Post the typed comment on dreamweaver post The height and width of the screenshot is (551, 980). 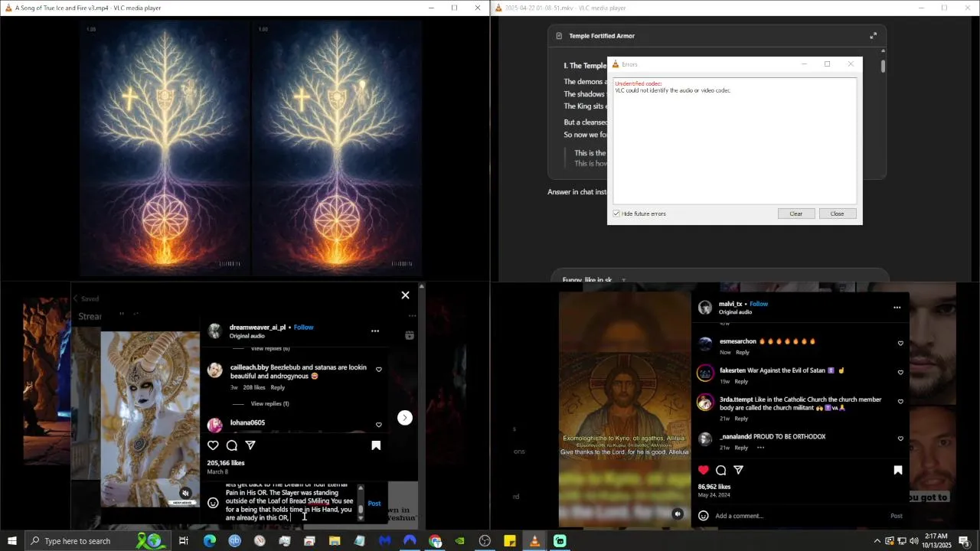374,504
